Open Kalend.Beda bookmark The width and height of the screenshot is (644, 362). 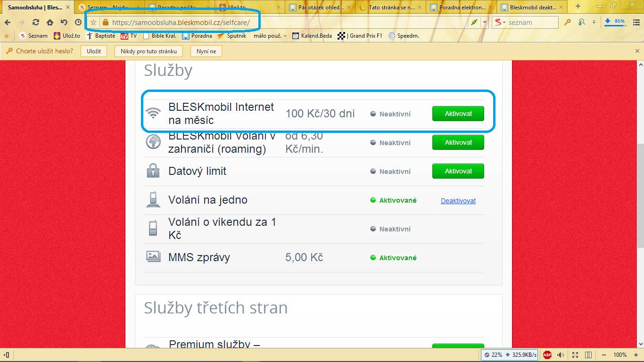coord(312,36)
